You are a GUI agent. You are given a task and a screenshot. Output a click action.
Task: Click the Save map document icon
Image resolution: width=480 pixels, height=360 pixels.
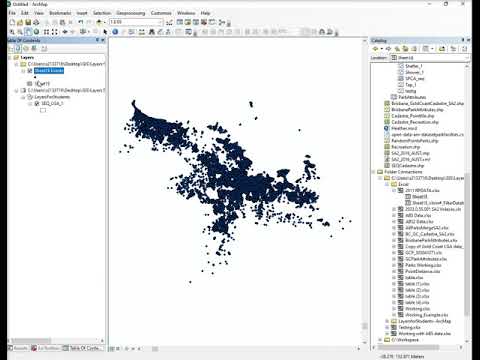28,22
